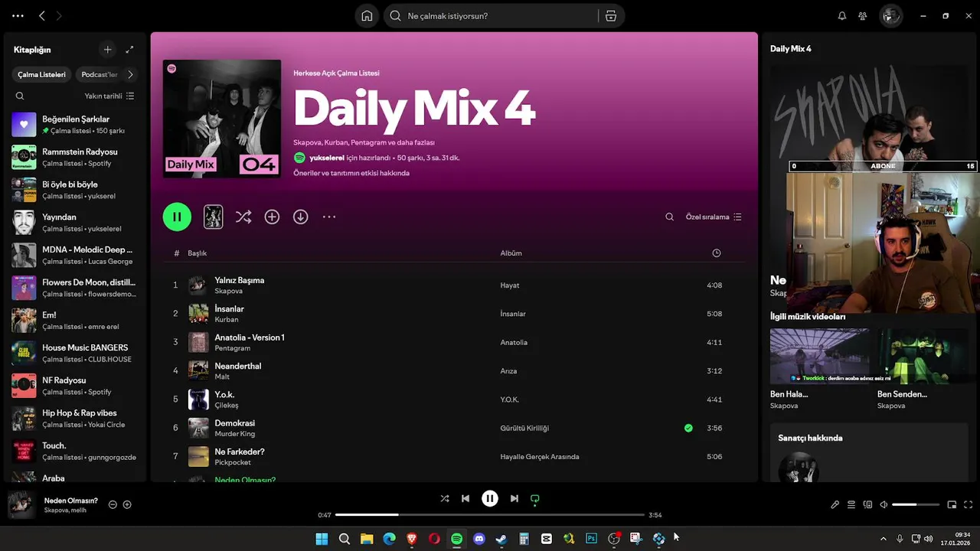Open the 'House Music BANGERS' playlist
This screenshot has height=551, width=980.
[x=74, y=353]
